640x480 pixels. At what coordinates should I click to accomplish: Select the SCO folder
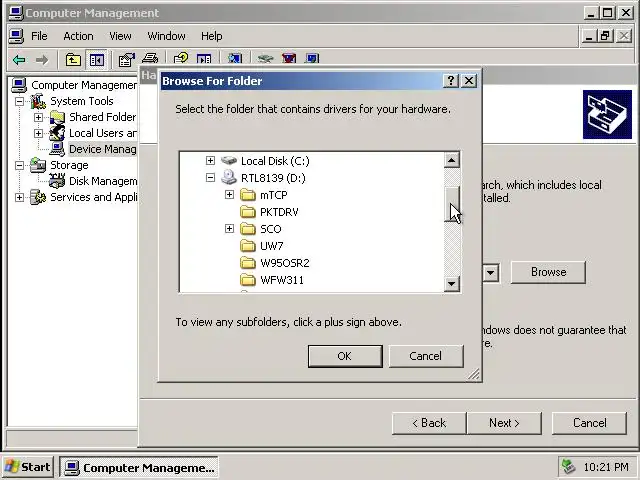(271, 229)
